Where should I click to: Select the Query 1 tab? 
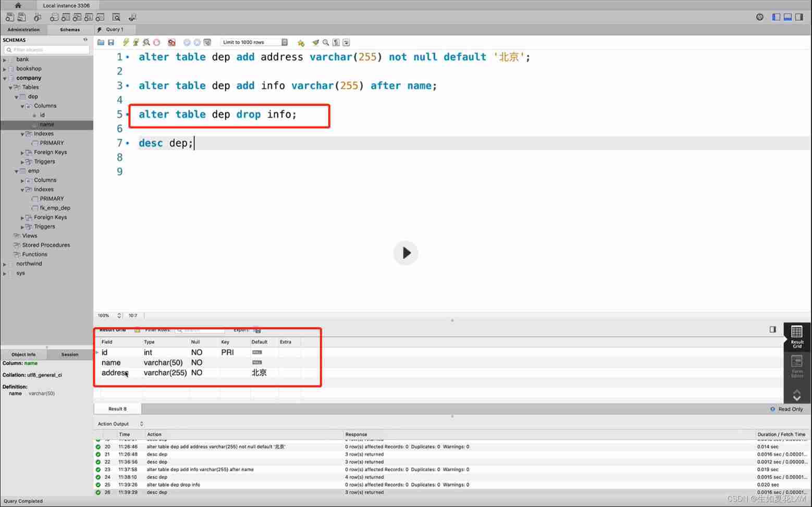tap(115, 30)
